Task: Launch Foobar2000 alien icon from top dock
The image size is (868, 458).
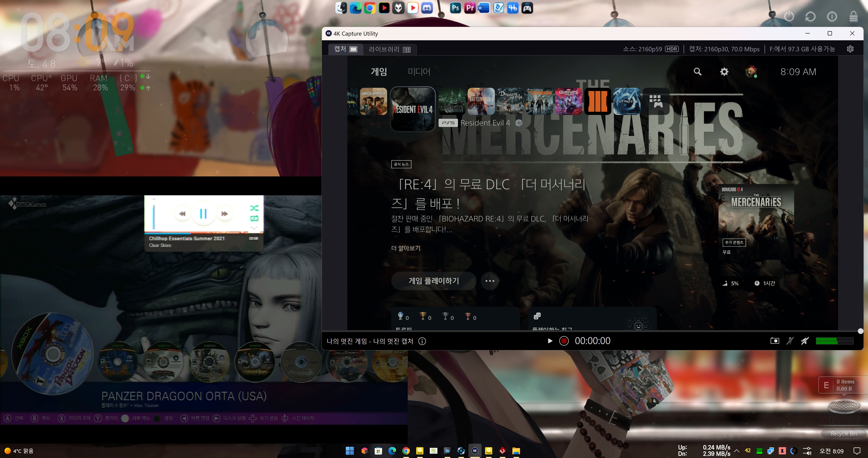Action: coord(398,8)
